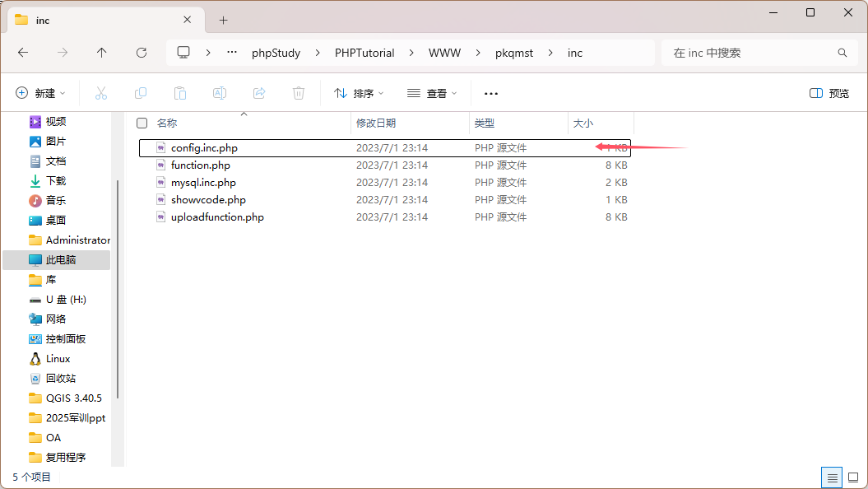868x489 pixels.
Task: Click the Paste clipboard icon
Action: point(180,93)
